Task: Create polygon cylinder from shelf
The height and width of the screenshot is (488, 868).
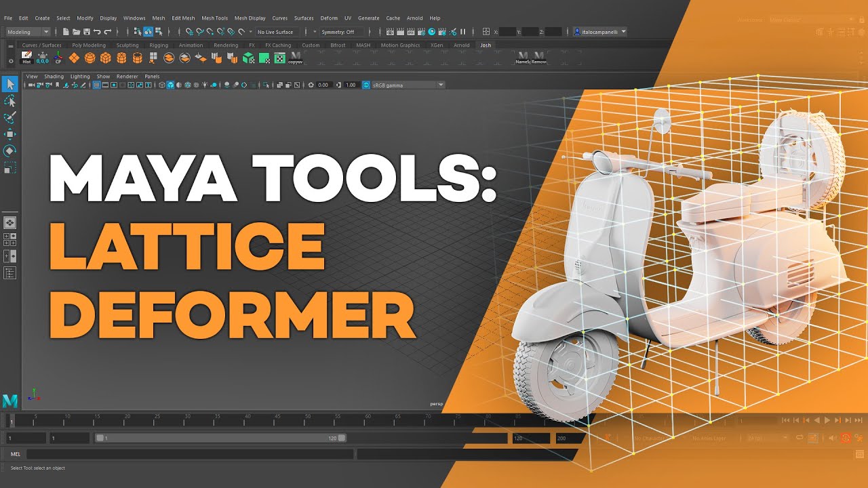Action: click(121, 58)
